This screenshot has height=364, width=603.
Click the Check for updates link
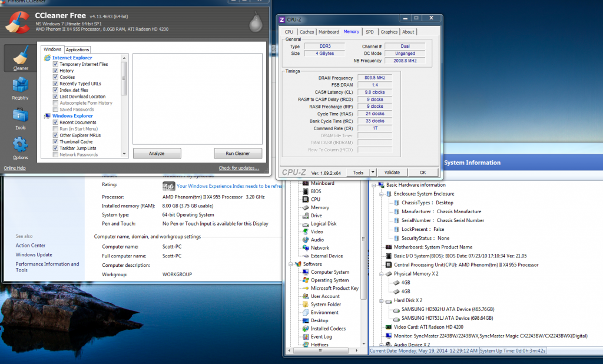tap(238, 168)
